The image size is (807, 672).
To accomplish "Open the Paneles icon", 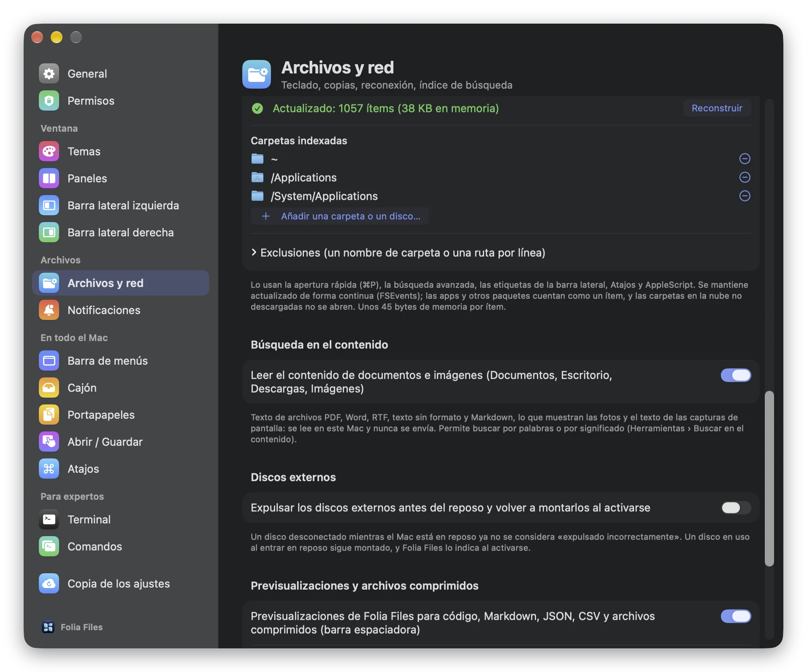I will (x=49, y=179).
